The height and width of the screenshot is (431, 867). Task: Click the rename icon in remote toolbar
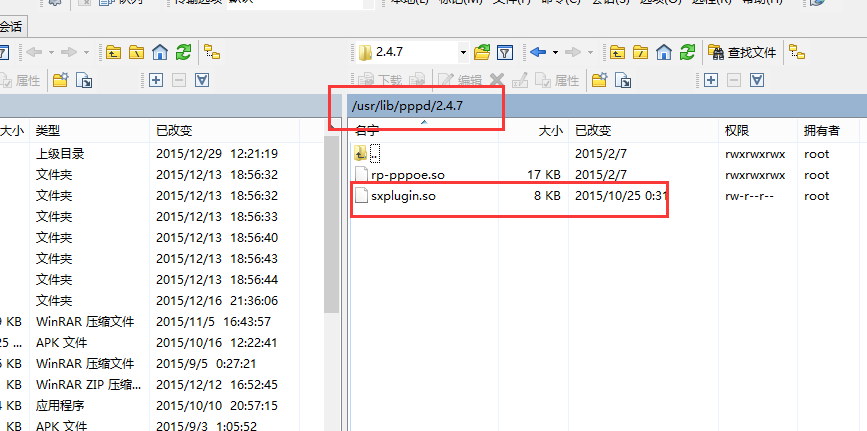(x=520, y=81)
